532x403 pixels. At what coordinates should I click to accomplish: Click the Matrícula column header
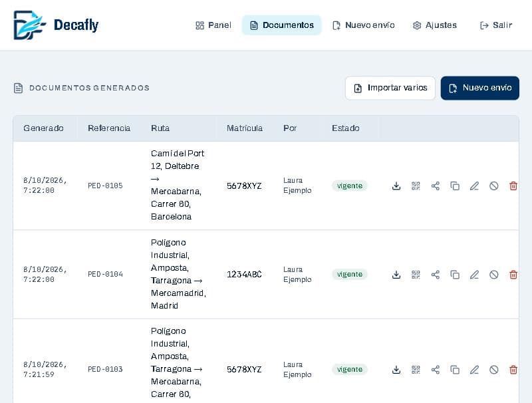[245, 128]
